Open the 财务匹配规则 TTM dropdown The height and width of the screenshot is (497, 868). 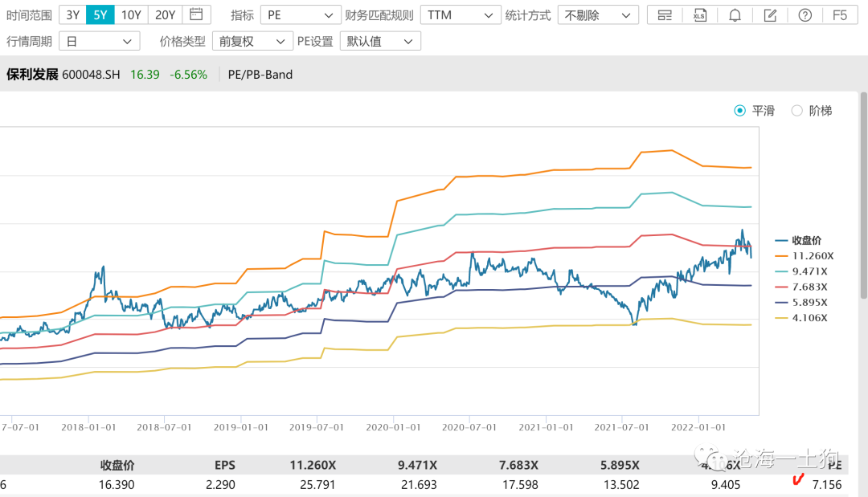[x=461, y=15]
